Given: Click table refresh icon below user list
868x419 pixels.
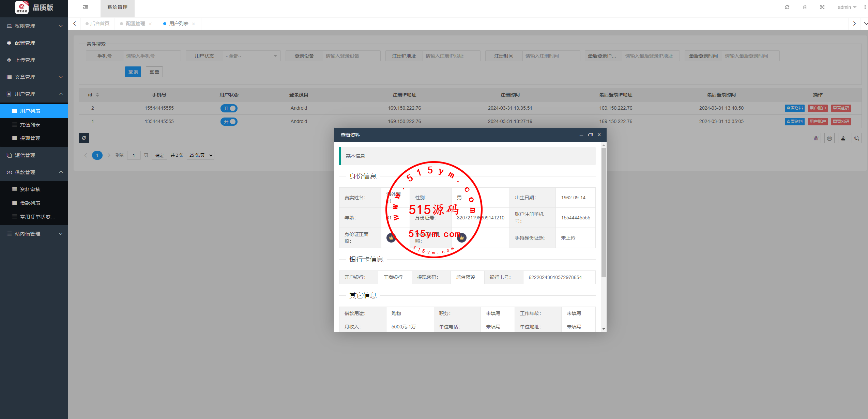Looking at the screenshot, I should coord(84,138).
